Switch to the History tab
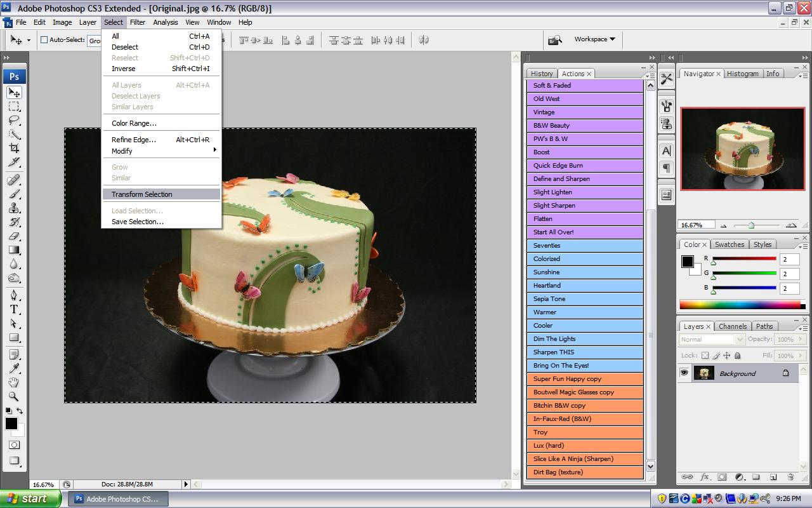Screen dimensions: 812x508 click(542, 74)
